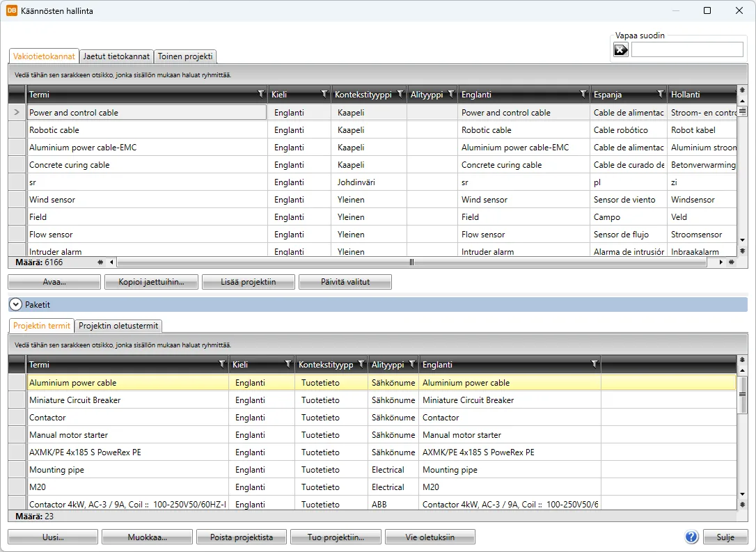
Task: Switch to Projektin oletustermit tab
Action: (118, 326)
